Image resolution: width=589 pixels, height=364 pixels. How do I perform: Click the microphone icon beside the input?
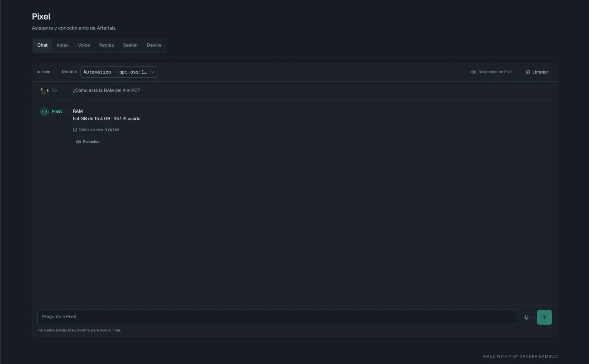[x=526, y=317]
